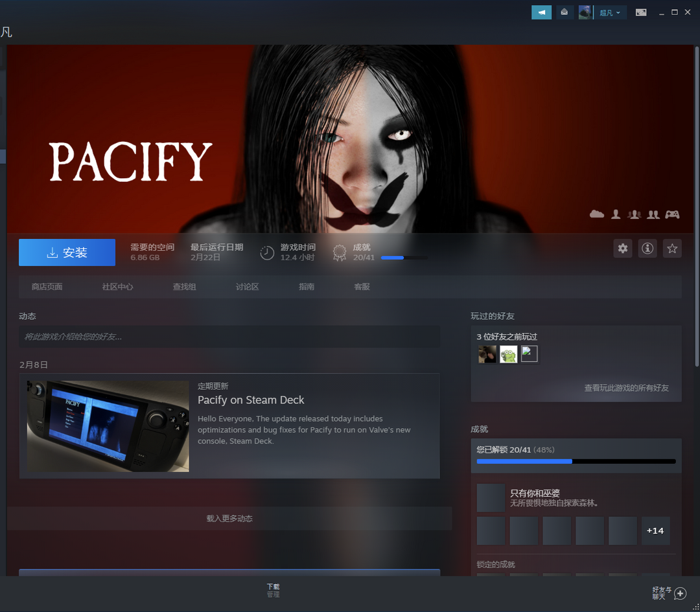Viewport: 700px width, 612px height.
Task: Close the Steam window
Action: click(688, 12)
